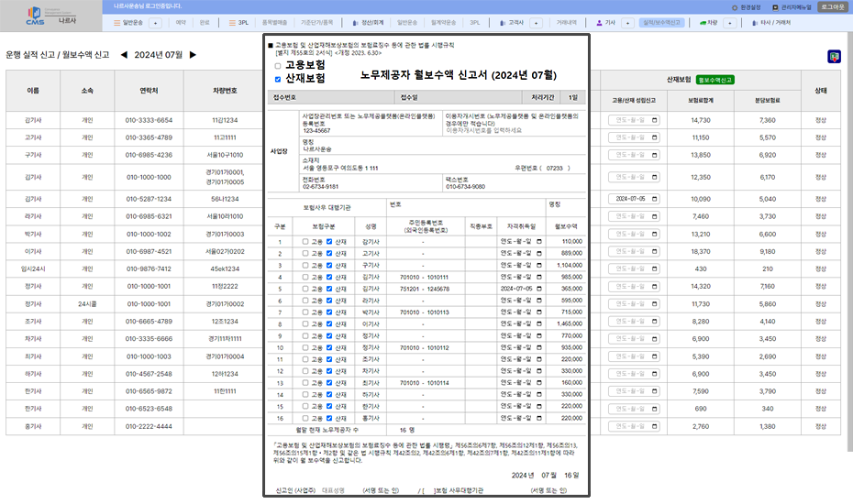This screenshot has width=853, height=504.
Task: Click the green export icon at top right
Action: (834, 57)
